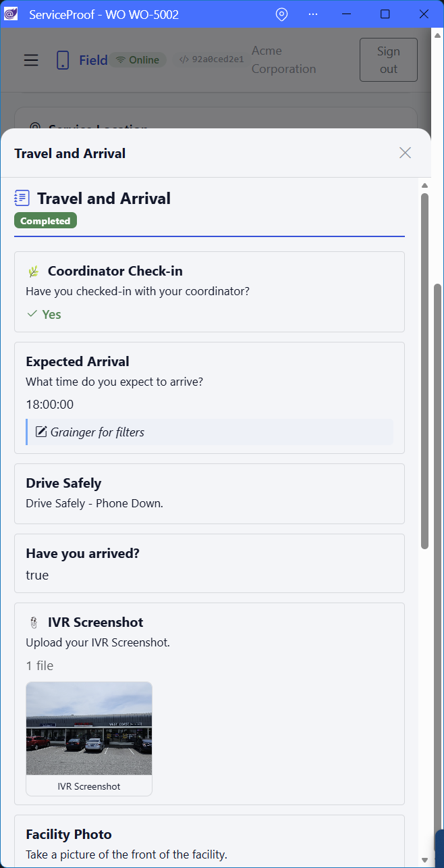Screen dimensions: 444x868
Task: Click the Sign out button
Action: coord(389,60)
